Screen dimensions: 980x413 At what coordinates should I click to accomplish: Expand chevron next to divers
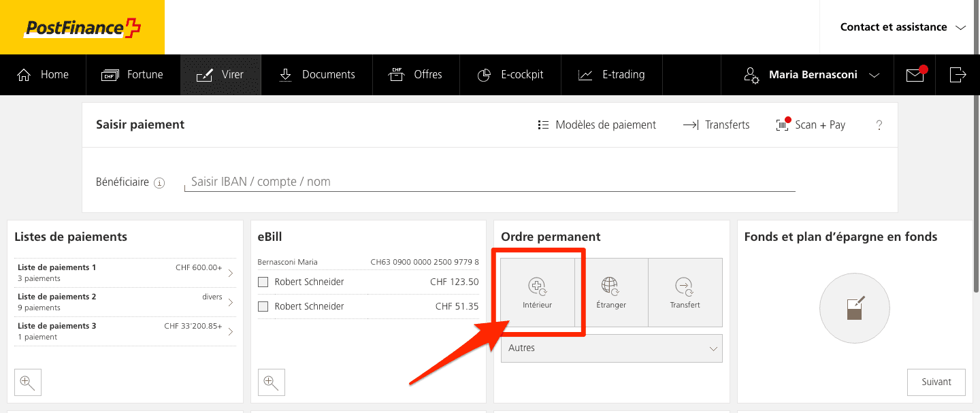[x=230, y=303]
